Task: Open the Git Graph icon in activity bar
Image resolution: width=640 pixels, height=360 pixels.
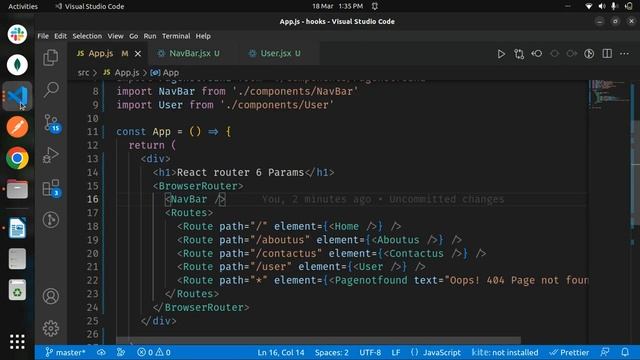Action: 51,220
